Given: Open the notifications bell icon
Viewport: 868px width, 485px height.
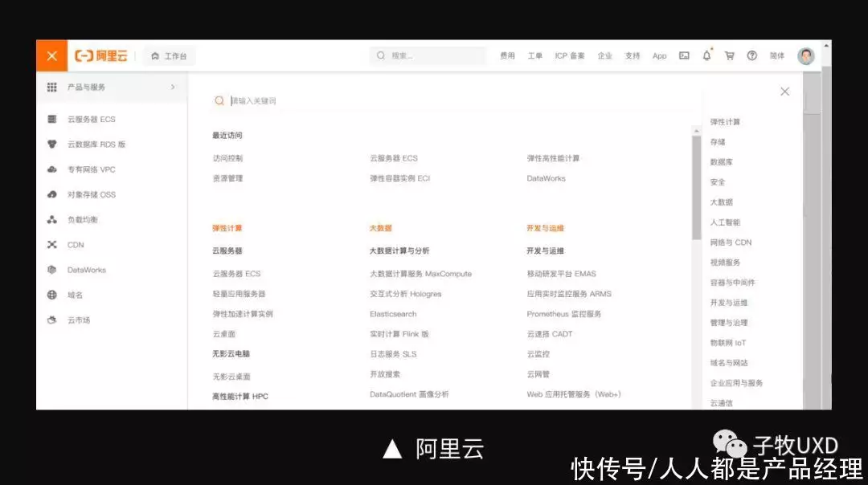Looking at the screenshot, I should [x=706, y=55].
